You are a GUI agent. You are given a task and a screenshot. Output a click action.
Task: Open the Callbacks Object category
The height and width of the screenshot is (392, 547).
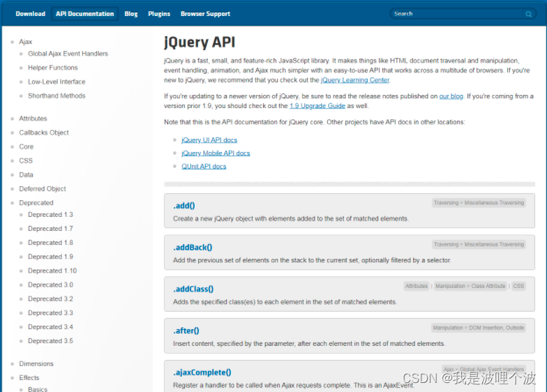(x=44, y=133)
